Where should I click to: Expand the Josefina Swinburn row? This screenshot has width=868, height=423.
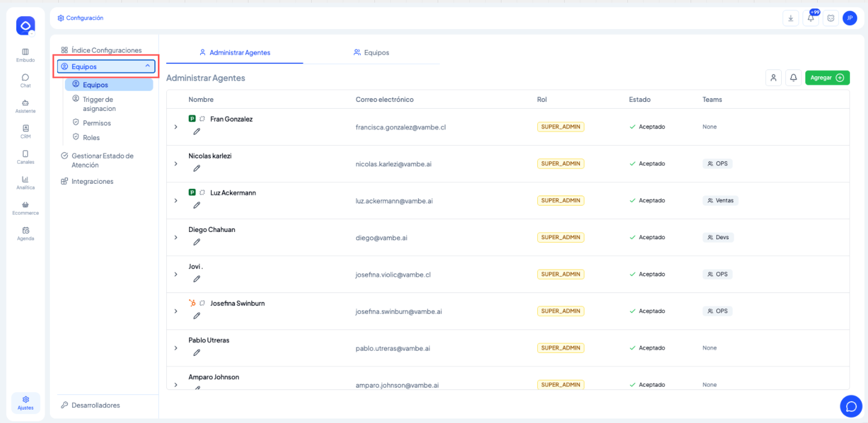176,311
